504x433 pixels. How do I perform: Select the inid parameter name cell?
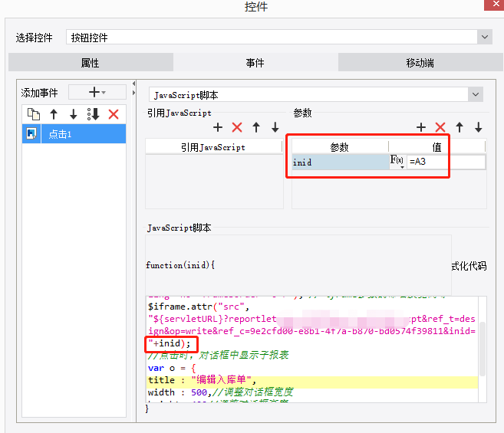340,162
